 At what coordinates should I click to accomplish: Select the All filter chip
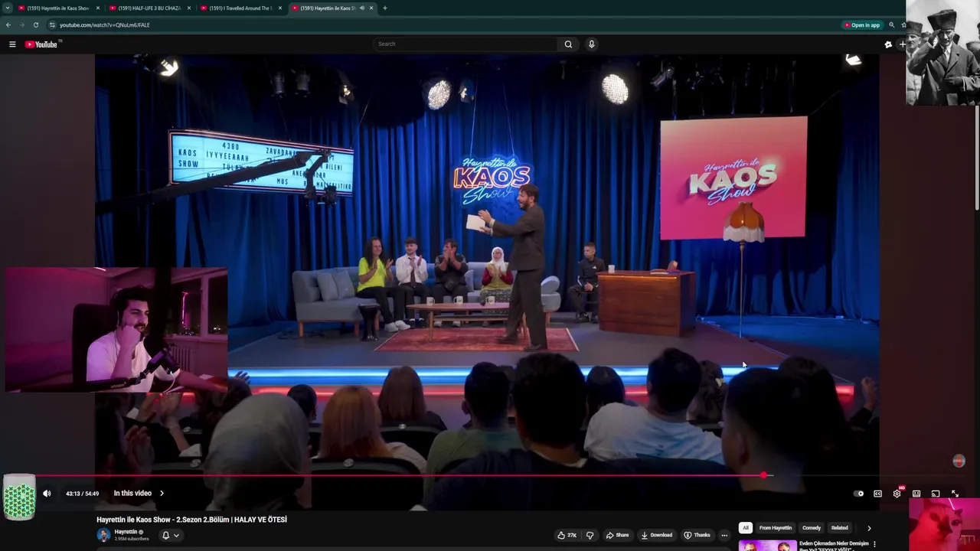tap(745, 528)
